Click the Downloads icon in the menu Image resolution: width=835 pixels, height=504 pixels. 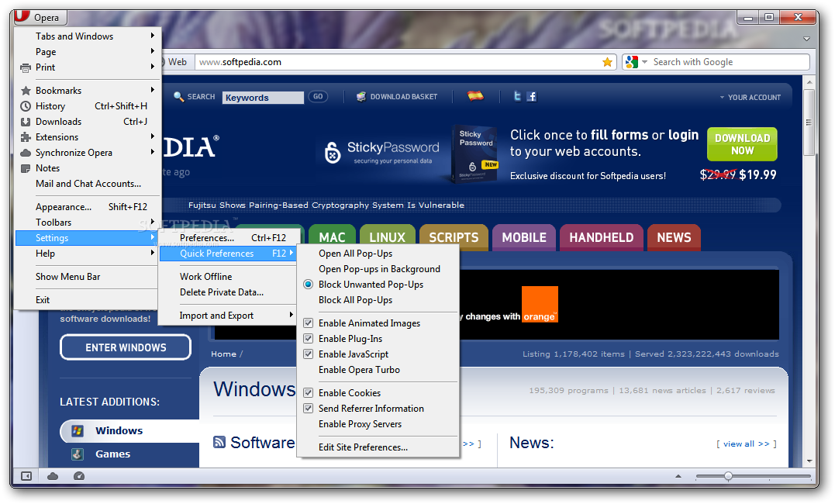25,122
